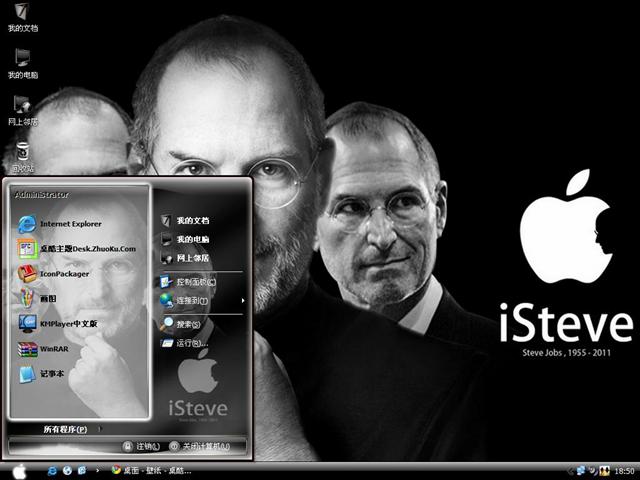Click the tray icon left of the clock
The height and width of the screenshot is (480, 640).
pos(604,471)
